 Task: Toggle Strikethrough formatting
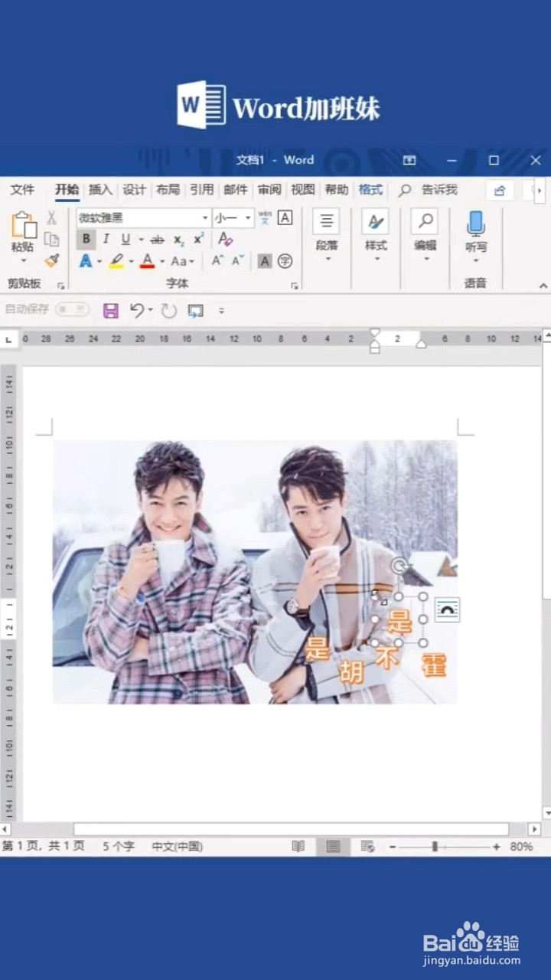(x=158, y=240)
